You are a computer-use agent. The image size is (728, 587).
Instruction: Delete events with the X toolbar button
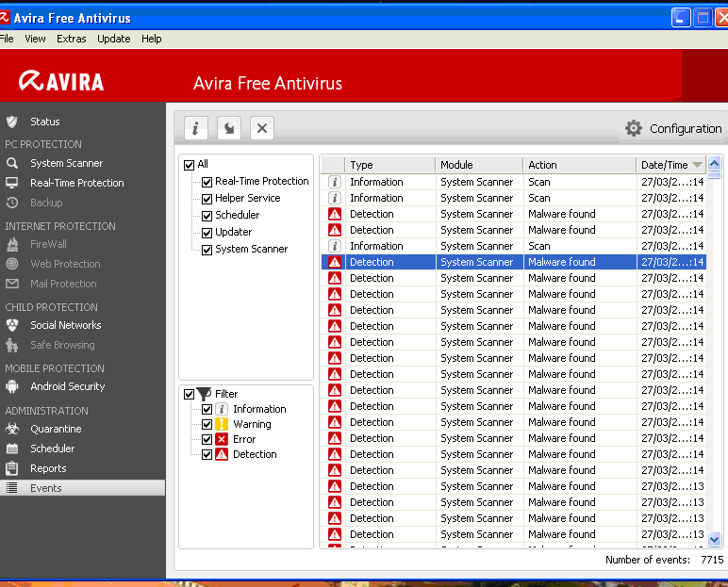coord(262,128)
